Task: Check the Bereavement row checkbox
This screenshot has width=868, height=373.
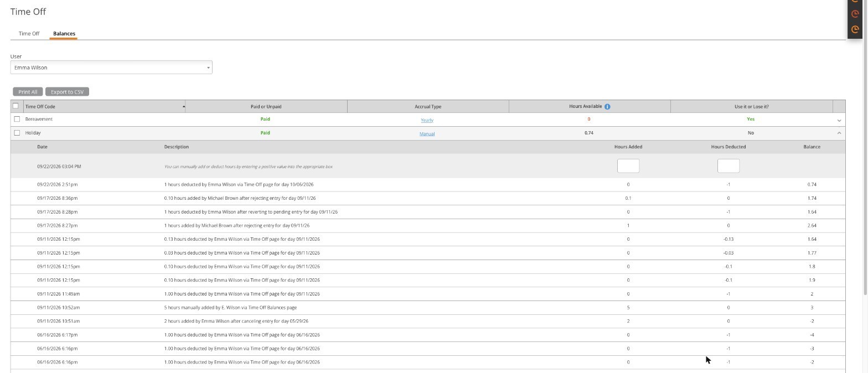Action: click(x=17, y=119)
